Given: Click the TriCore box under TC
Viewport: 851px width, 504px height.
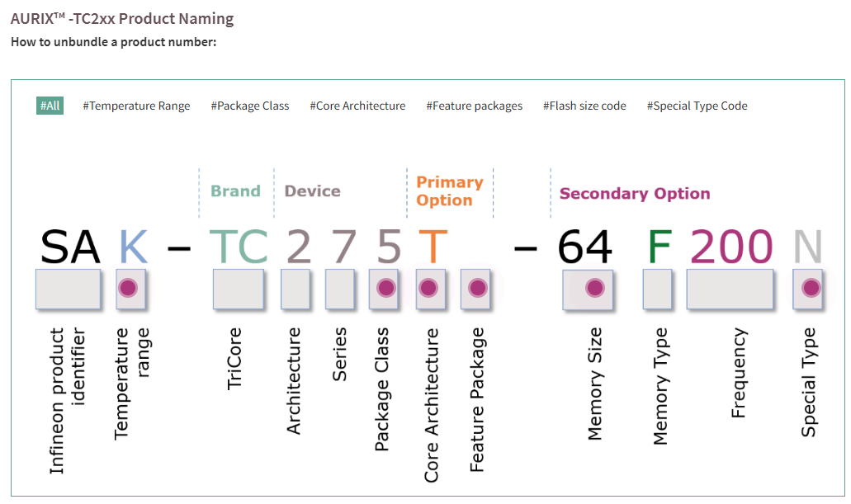Looking at the screenshot, I should click(x=239, y=289).
